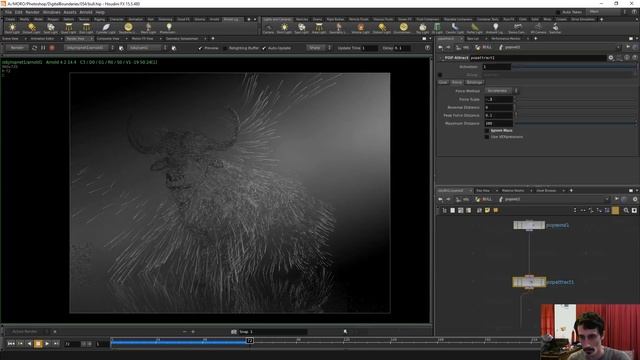Switch to the Material Palette tab
640x360 pixels.
pos(513,191)
